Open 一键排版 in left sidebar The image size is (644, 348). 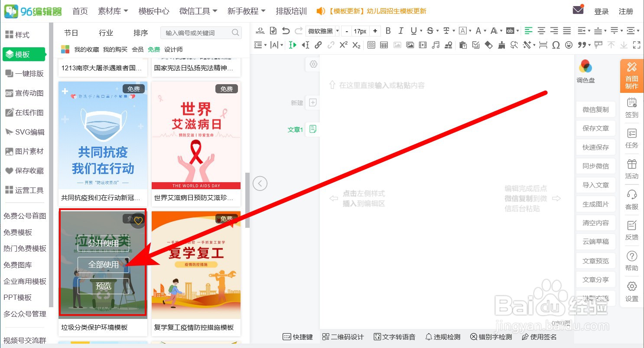point(24,73)
